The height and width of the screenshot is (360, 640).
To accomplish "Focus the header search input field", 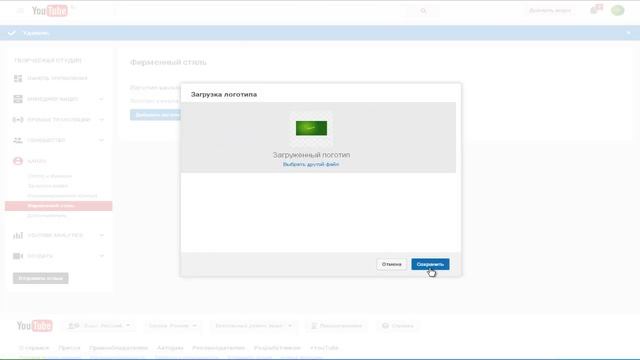I will pos(261,11).
